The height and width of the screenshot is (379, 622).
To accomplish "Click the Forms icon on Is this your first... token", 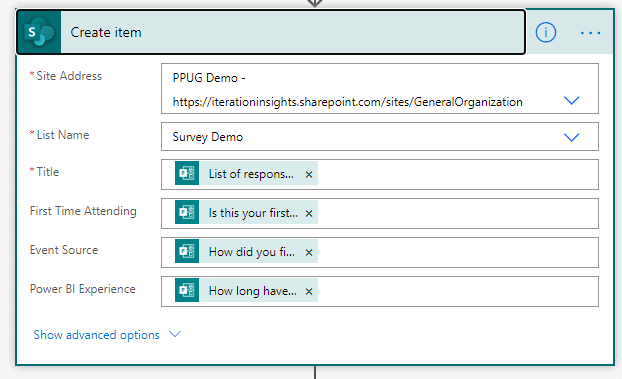I will (x=187, y=212).
